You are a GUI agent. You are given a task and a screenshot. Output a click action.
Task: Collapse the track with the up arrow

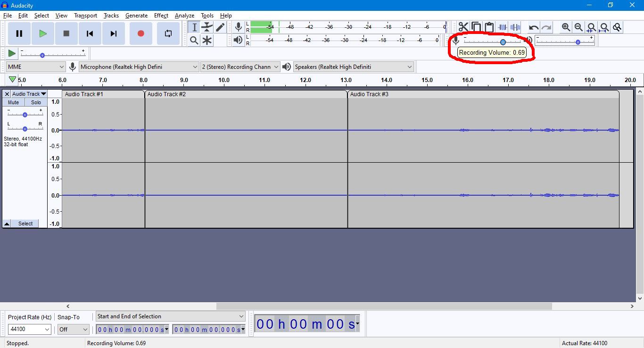(x=7, y=224)
